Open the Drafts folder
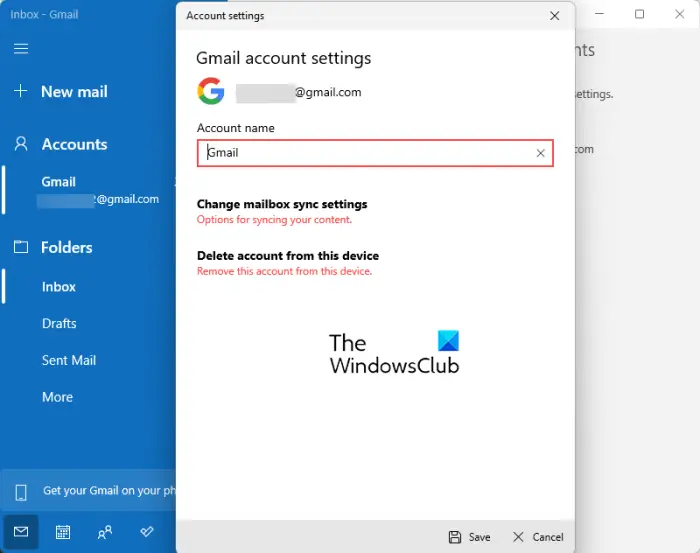The width and height of the screenshot is (700, 553). point(59,323)
